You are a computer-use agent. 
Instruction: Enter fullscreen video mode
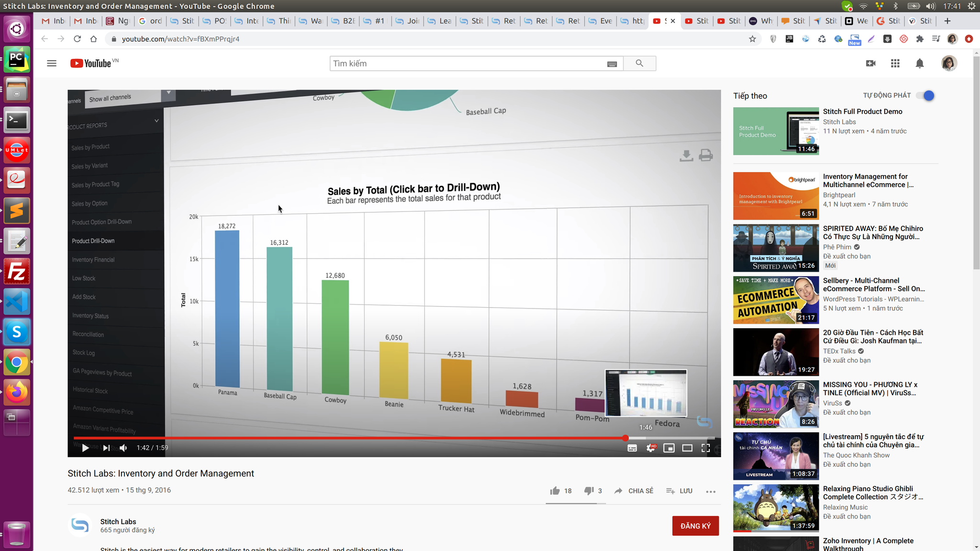(705, 448)
